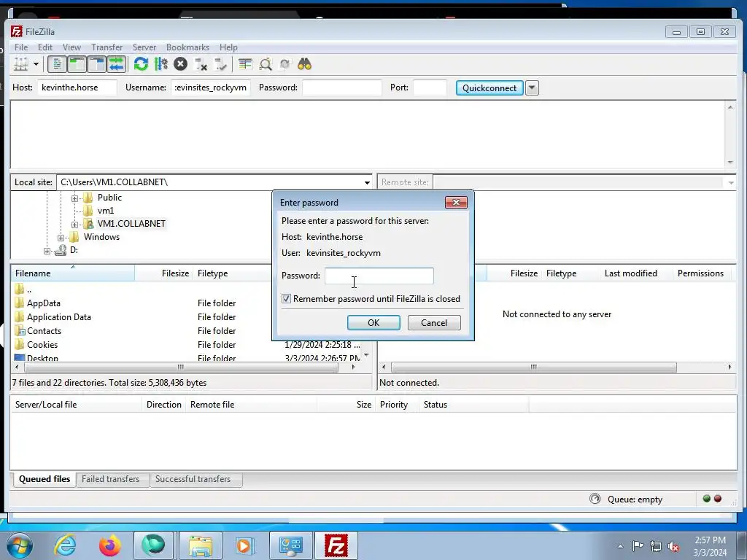Reconnect to last server icon
Screen dimensions: 747x560
[x=220, y=64]
